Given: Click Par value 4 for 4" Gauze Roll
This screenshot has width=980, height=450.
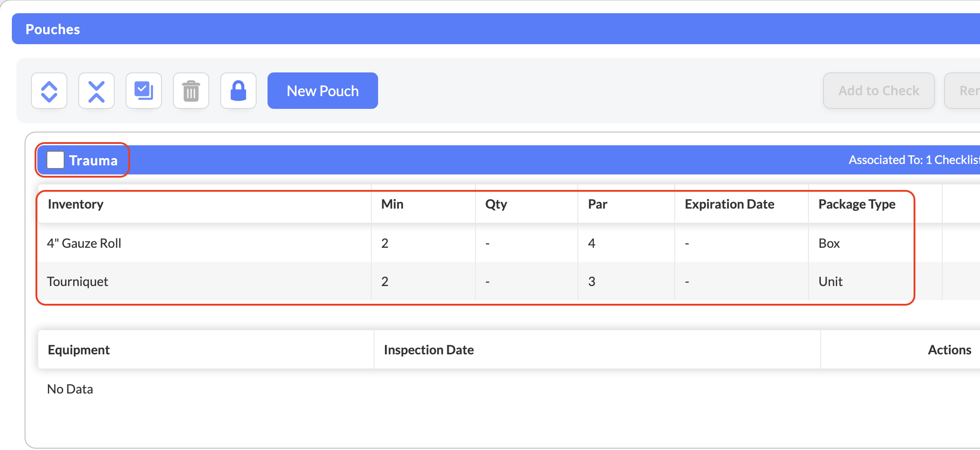Looking at the screenshot, I should [x=591, y=243].
